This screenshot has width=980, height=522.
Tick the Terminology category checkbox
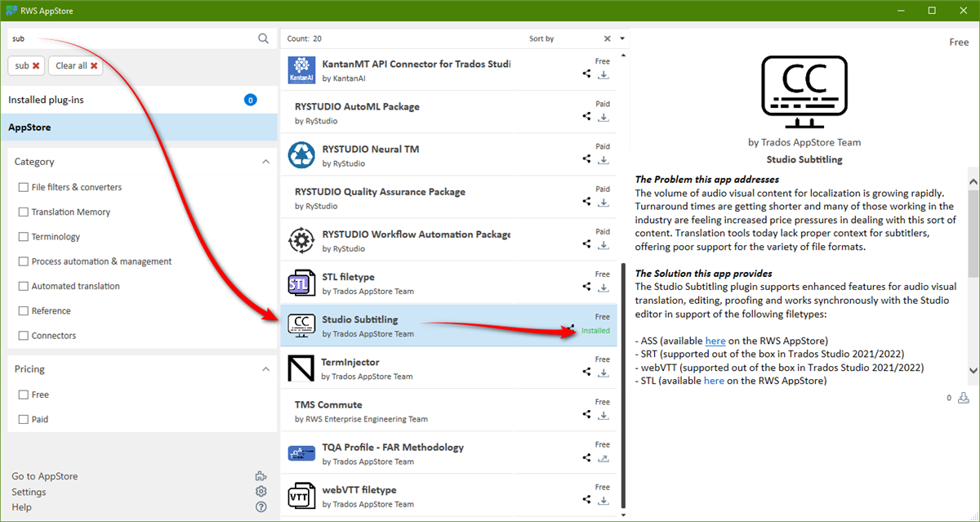coord(23,237)
